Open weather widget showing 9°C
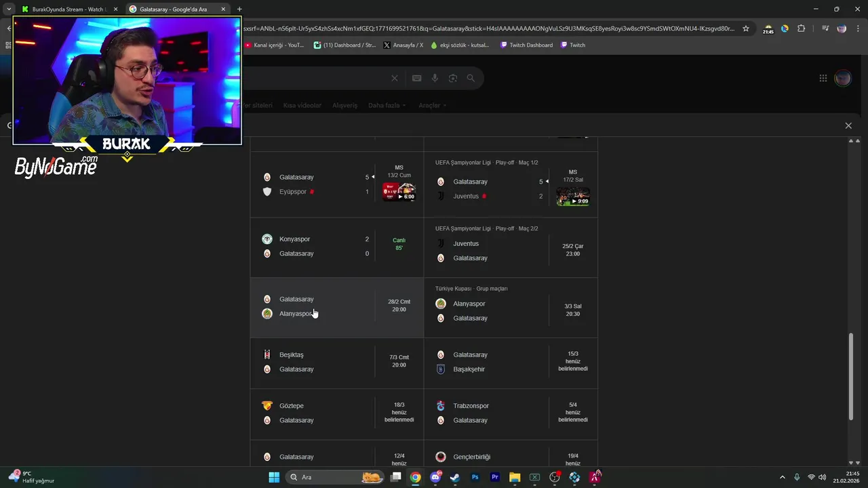Screen dimensions: 868x488 (x=31, y=477)
